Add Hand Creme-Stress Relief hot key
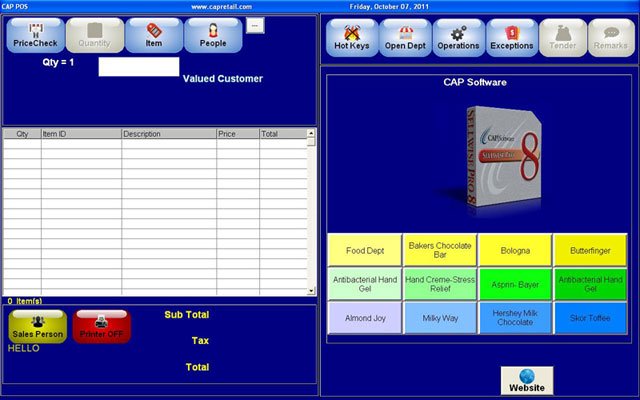The image size is (640, 400). pyautogui.click(x=440, y=284)
